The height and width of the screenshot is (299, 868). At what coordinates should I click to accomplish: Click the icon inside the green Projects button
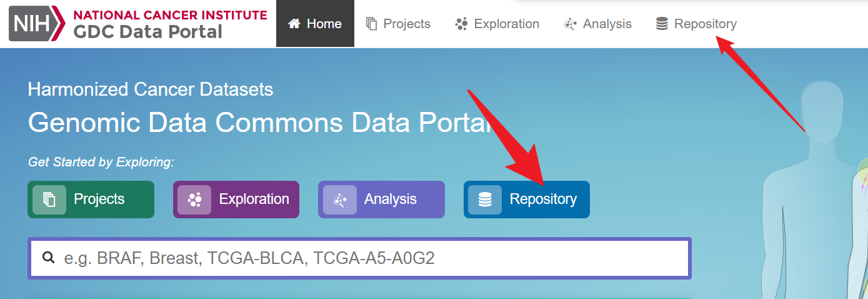point(49,200)
